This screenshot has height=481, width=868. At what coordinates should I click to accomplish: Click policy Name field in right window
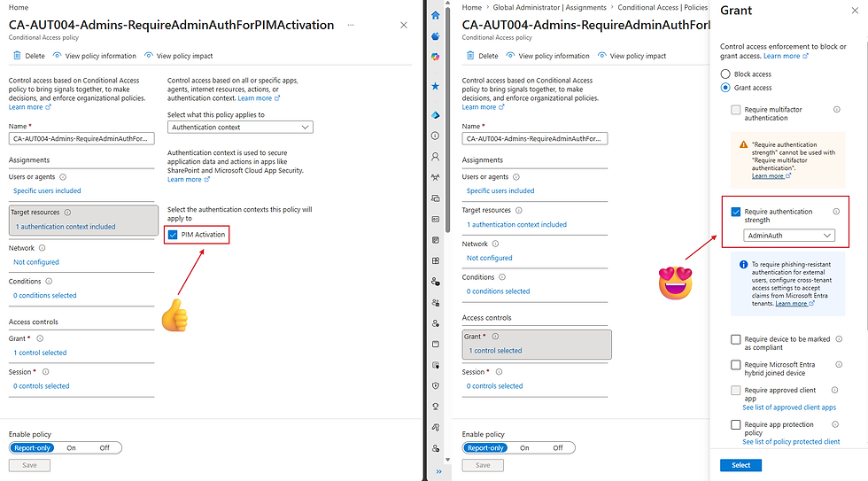[x=535, y=138]
